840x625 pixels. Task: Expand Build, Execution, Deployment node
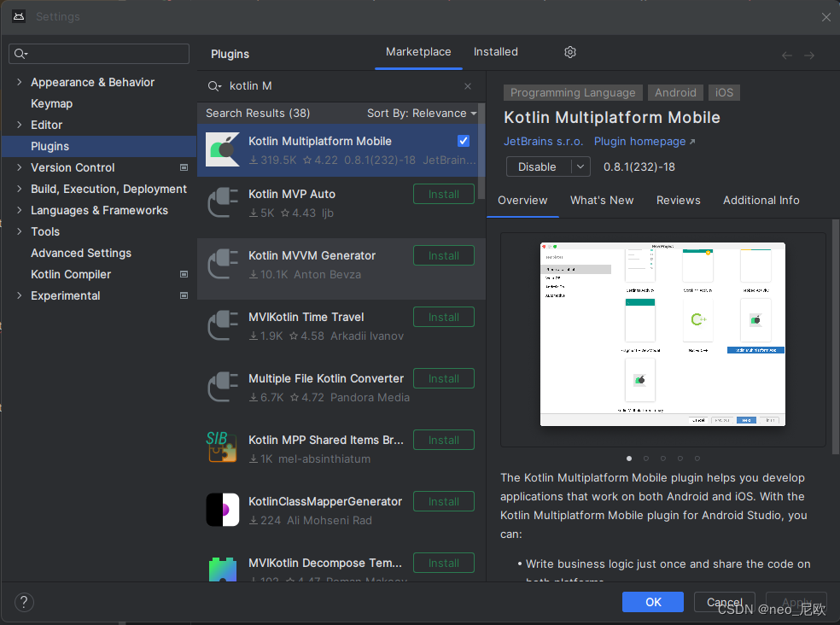click(20, 189)
